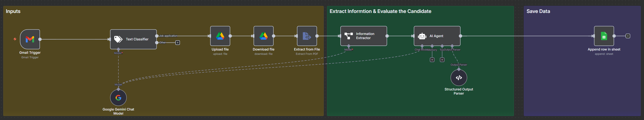Add a Tool sub-node to AI Agent
Screen dimensions: 644x120
click(x=442, y=60)
